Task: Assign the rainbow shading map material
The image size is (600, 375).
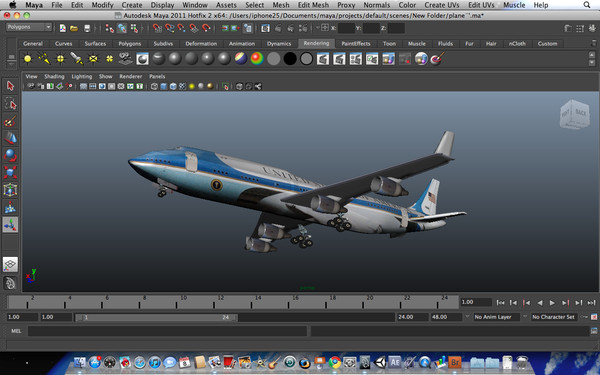Action: (x=257, y=59)
